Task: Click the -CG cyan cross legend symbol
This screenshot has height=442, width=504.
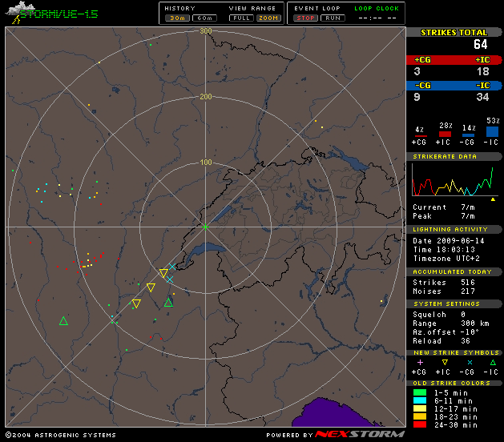Action: [470, 363]
